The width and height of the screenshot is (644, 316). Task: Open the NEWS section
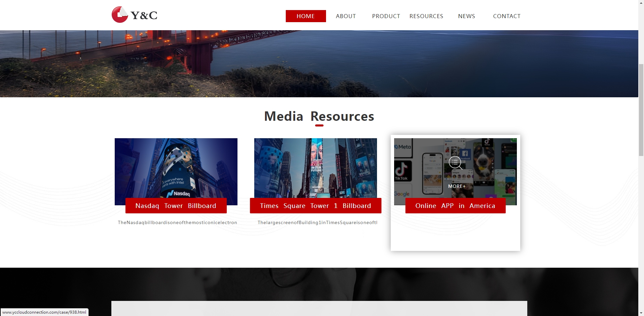coord(467,16)
